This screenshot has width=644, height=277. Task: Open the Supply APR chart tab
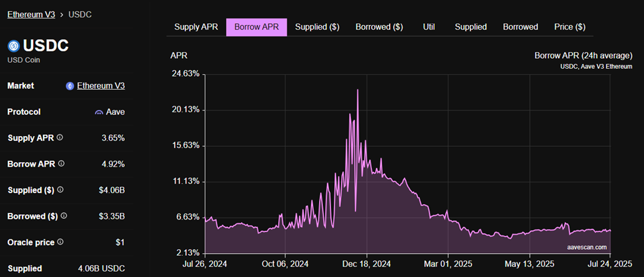[x=196, y=27]
